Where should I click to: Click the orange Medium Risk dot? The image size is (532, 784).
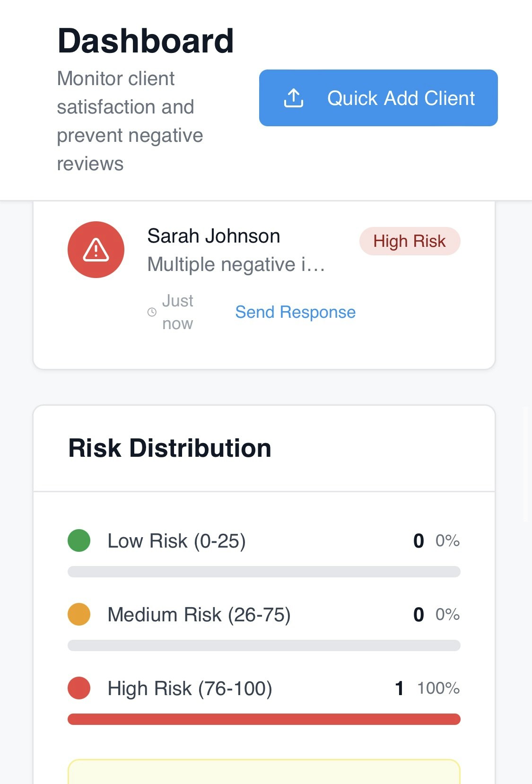79,614
